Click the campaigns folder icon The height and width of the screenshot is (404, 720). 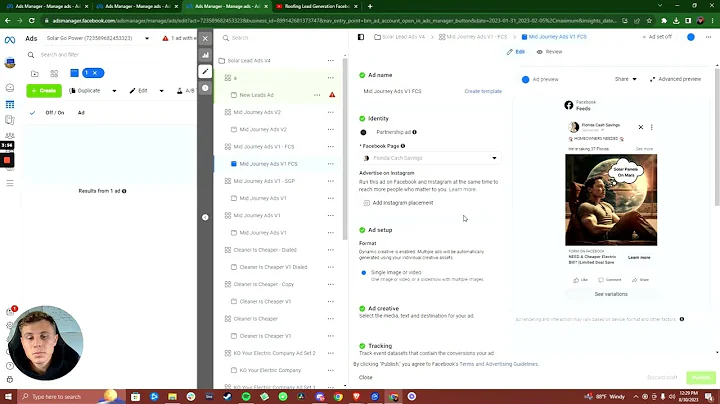(35, 73)
